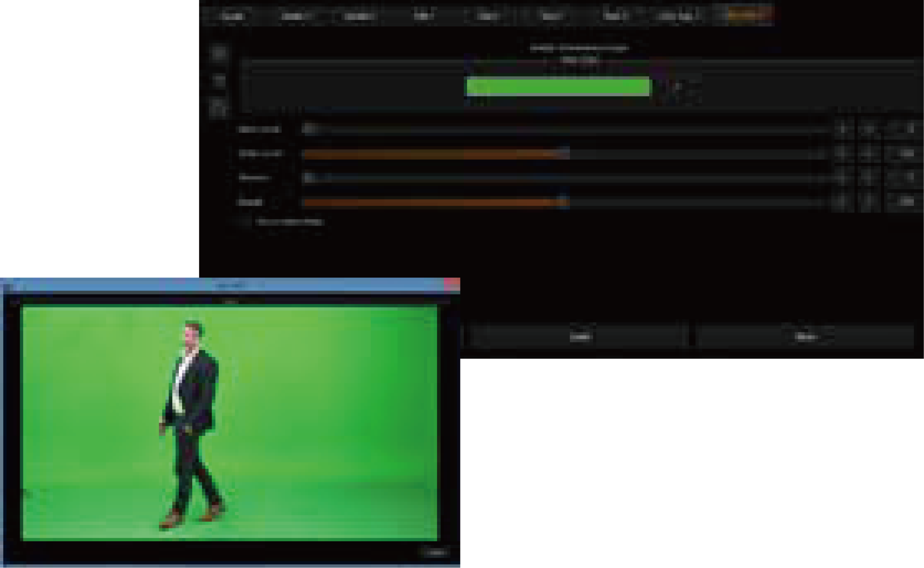Click first small button right of bottom slider

pos(843,202)
